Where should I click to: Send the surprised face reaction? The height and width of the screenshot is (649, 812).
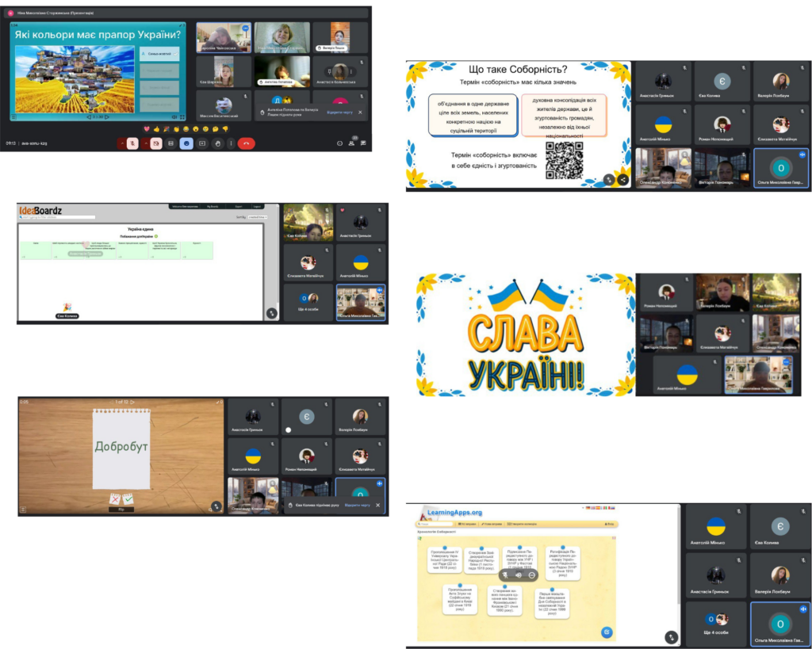(196, 129)
